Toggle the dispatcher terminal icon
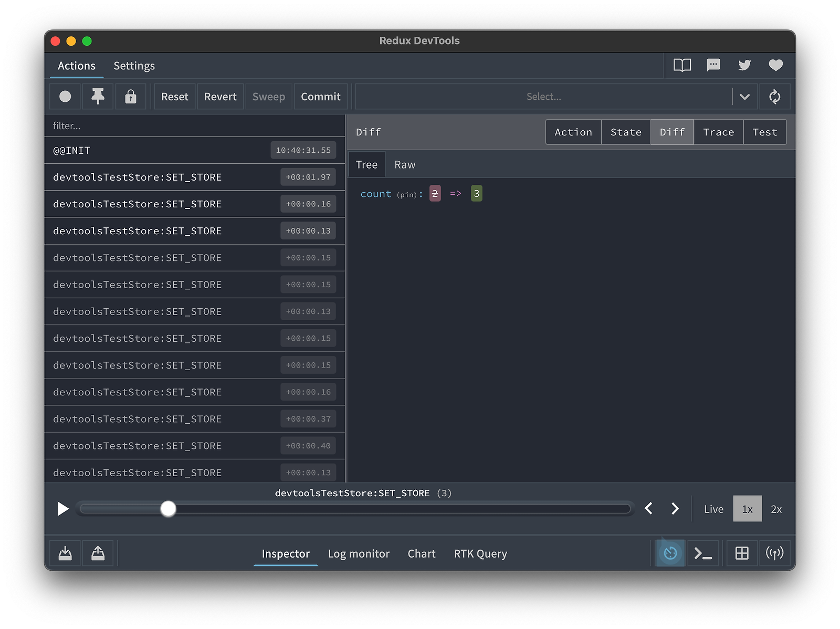 click(x=703, y=553)
